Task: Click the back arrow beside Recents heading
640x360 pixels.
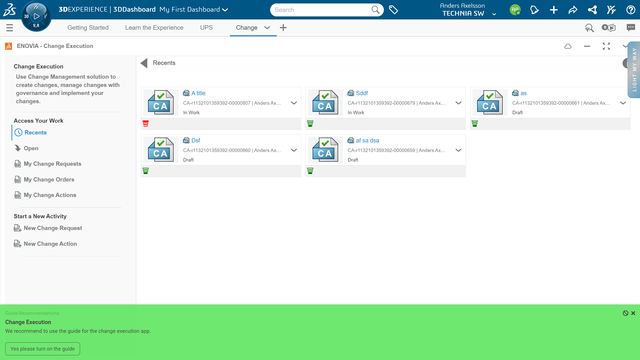Action: tap(144, 63)
